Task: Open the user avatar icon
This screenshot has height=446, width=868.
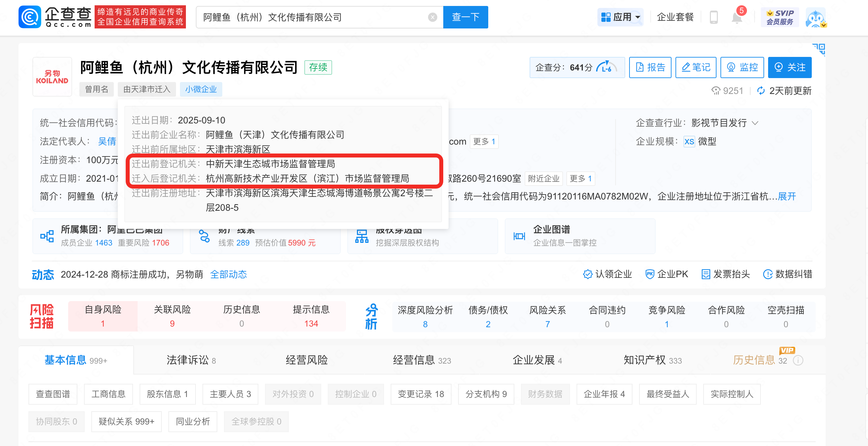Action: 815,18
